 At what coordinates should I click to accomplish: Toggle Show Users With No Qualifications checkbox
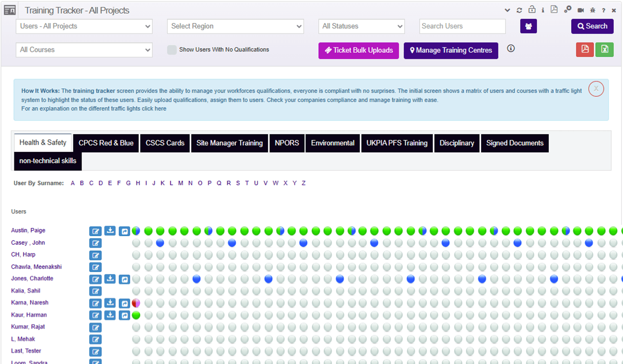tap(172, 50)
